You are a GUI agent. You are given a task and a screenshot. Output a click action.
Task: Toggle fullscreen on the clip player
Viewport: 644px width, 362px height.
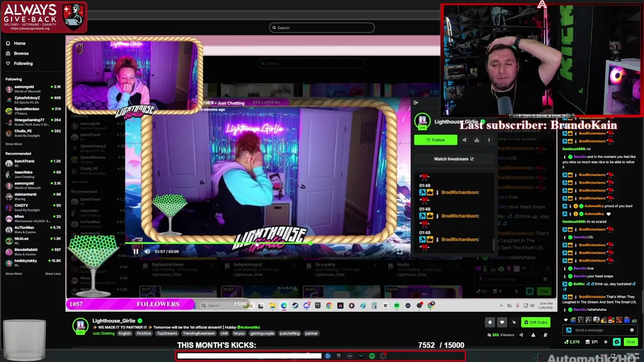399,251
